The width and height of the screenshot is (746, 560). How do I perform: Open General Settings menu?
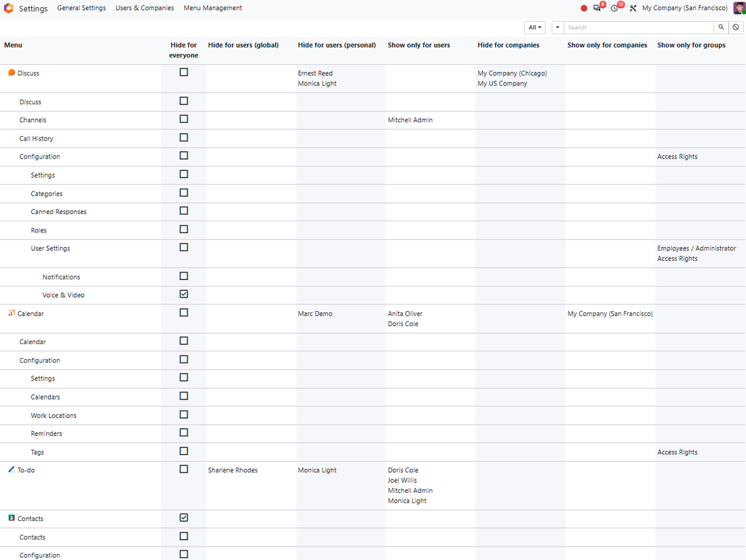81,8
